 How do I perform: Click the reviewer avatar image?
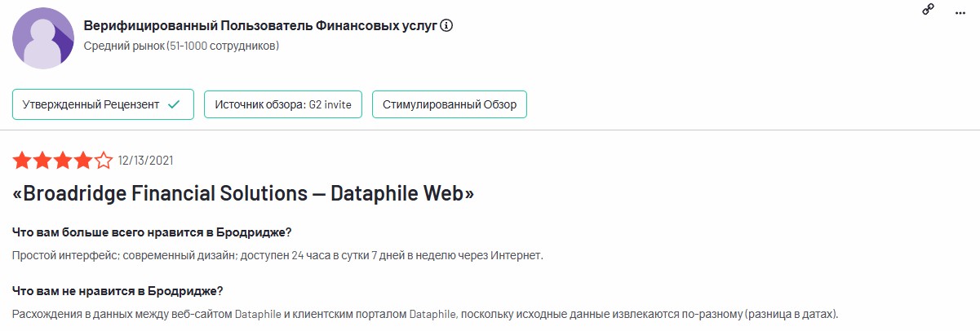tap(42, 39)
